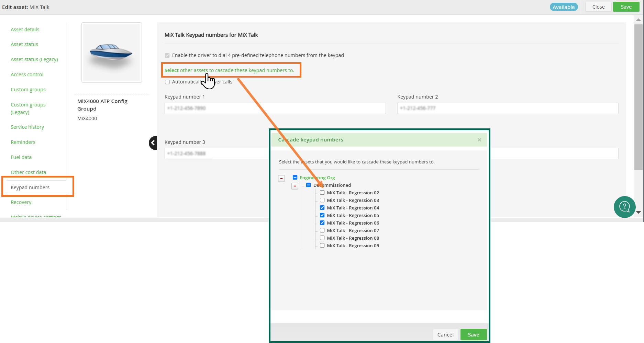
Task: Check MiX Talk - Regression 02
Action: (322, 193)
